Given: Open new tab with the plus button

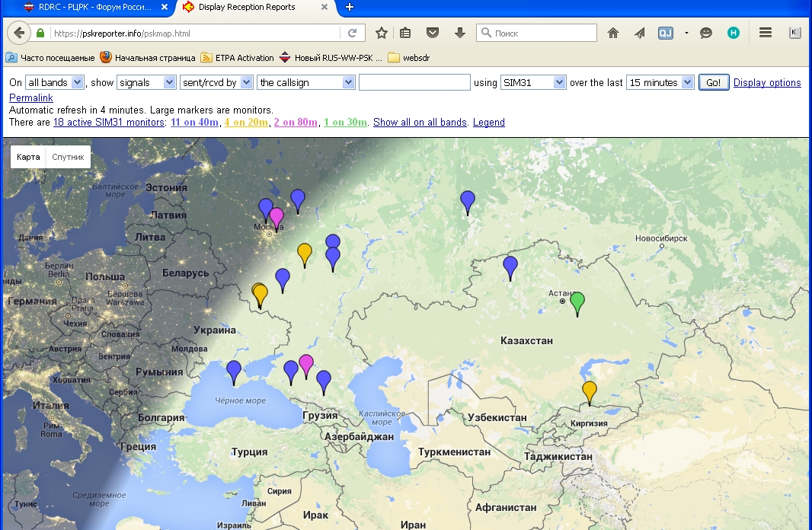Looking at the screenshot, I should [x=350, y=7].
